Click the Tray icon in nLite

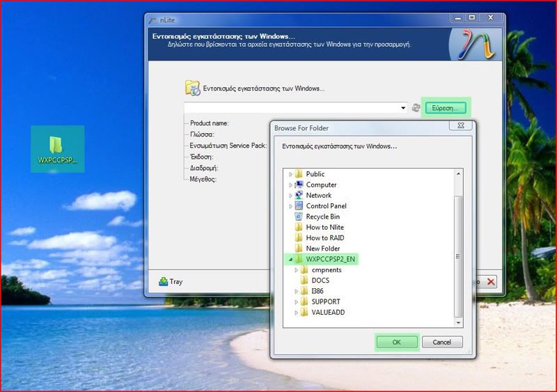coord(171,281)
